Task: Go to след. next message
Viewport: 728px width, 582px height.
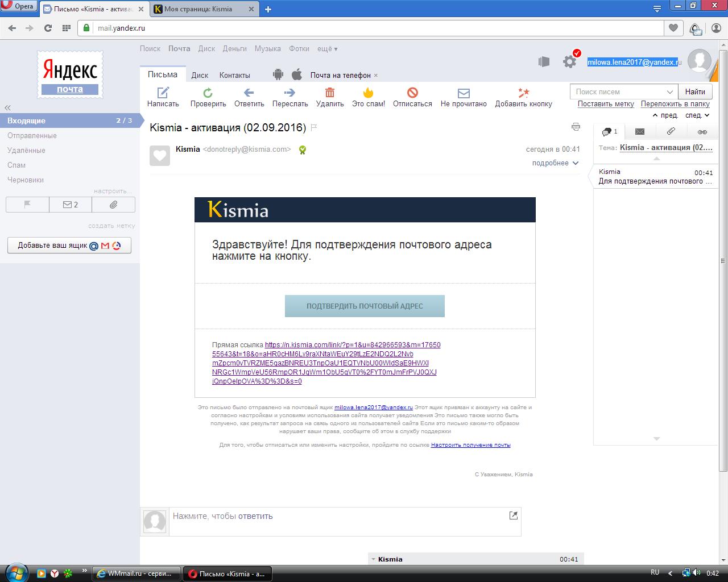Action: (698, 115)
